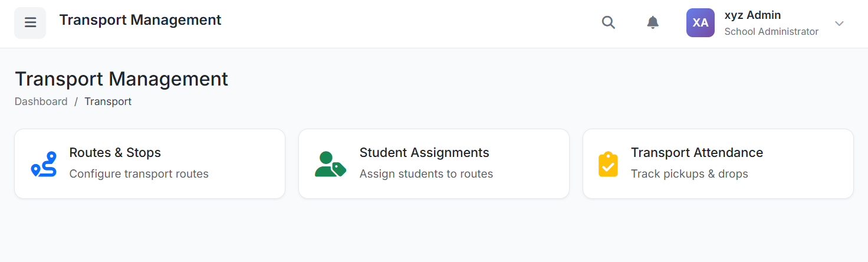
Task: Click "Assign students to routes" description
Action: [426, 174]
